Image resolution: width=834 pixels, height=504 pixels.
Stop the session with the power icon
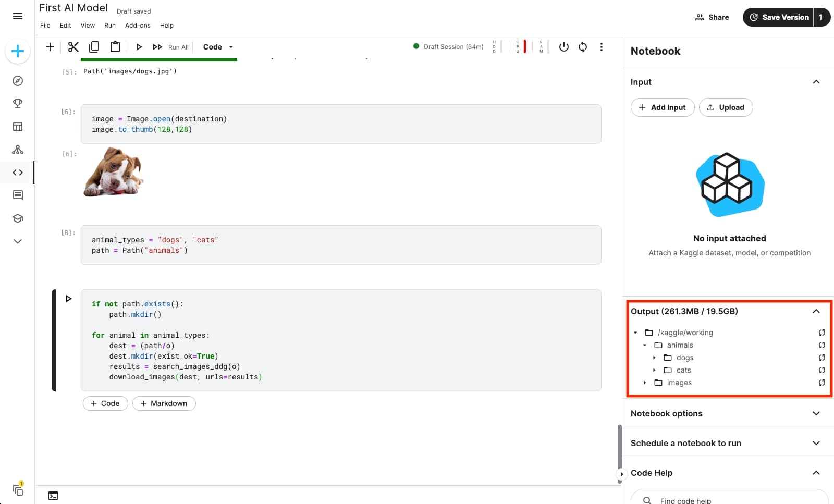click(563, 47)
